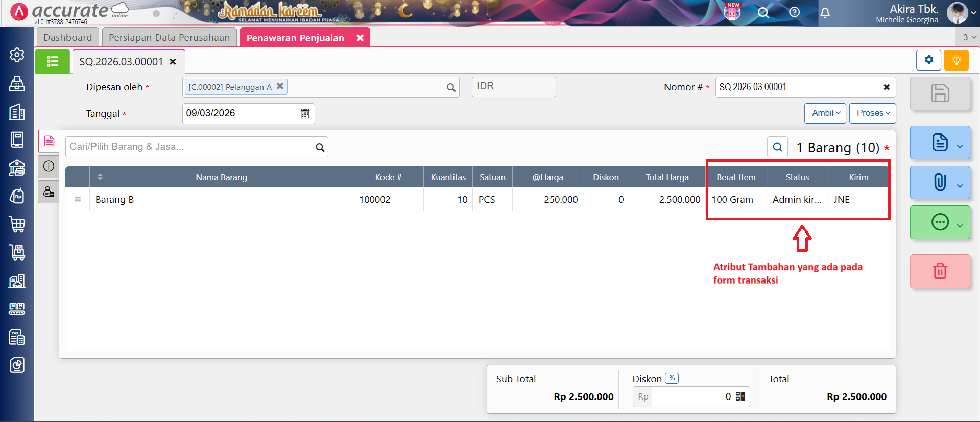Click the shopping cart sidebar icon
The width and height of the screenshot is (980, 422).
(17, 224)
